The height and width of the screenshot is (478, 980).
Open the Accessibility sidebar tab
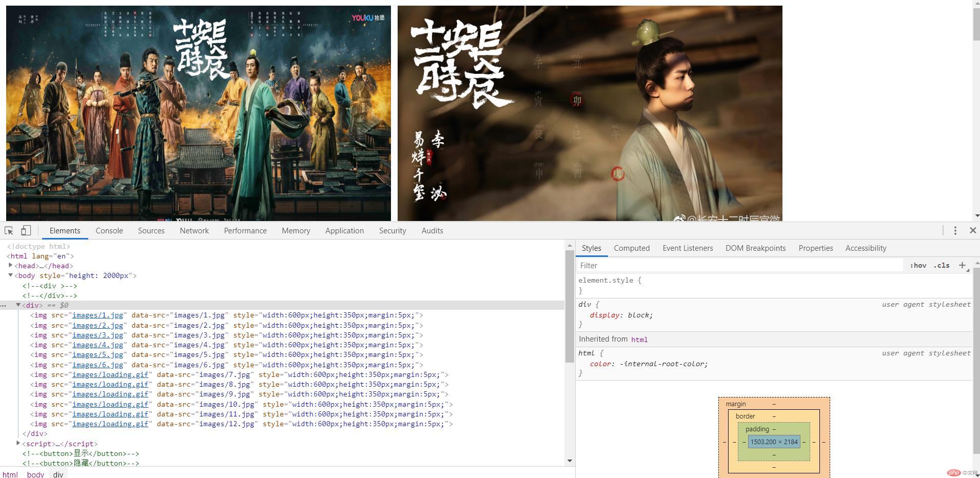[x=866, y=248]
